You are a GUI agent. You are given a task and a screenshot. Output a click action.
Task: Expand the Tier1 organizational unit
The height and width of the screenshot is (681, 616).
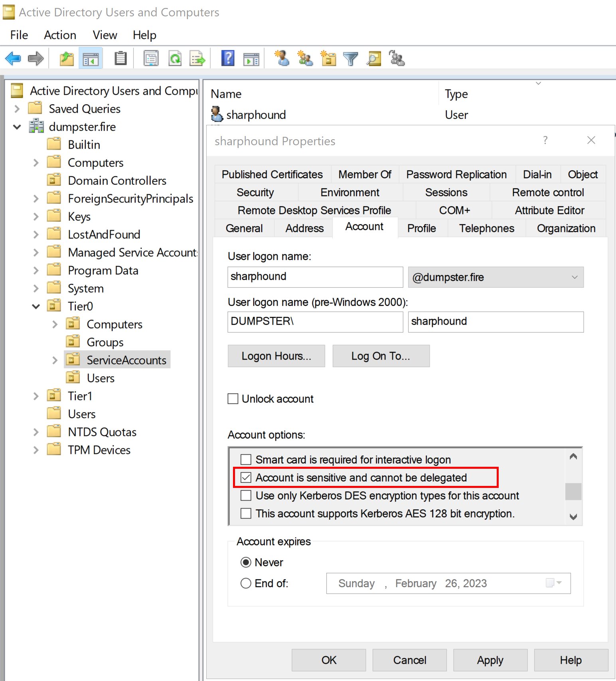[x=36, y=396]
